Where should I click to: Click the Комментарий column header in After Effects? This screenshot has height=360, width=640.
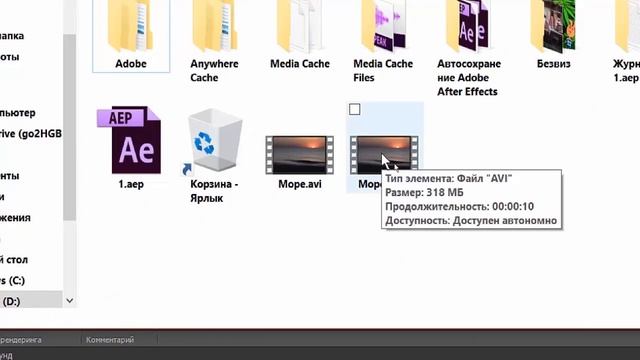110,340
